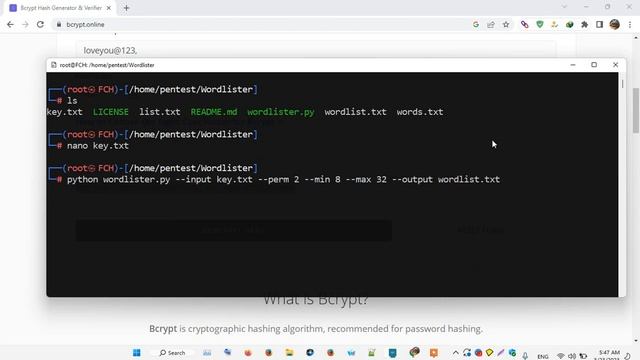Switch the ENG input language
The image size is (640, 360).
click(543, 356)
